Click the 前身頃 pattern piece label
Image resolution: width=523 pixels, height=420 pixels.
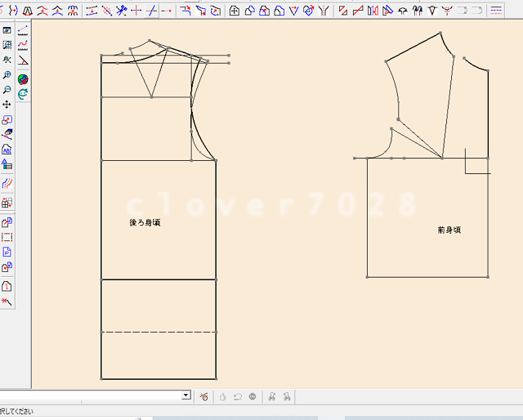point(449,230)
